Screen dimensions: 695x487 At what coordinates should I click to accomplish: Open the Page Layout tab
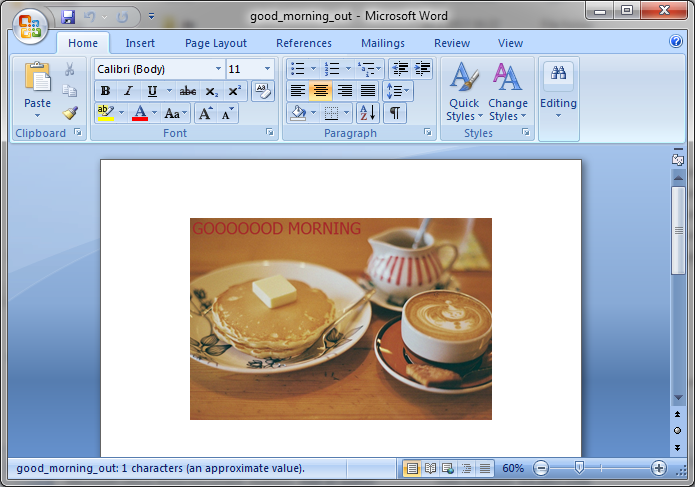click(x=216, y=43)
